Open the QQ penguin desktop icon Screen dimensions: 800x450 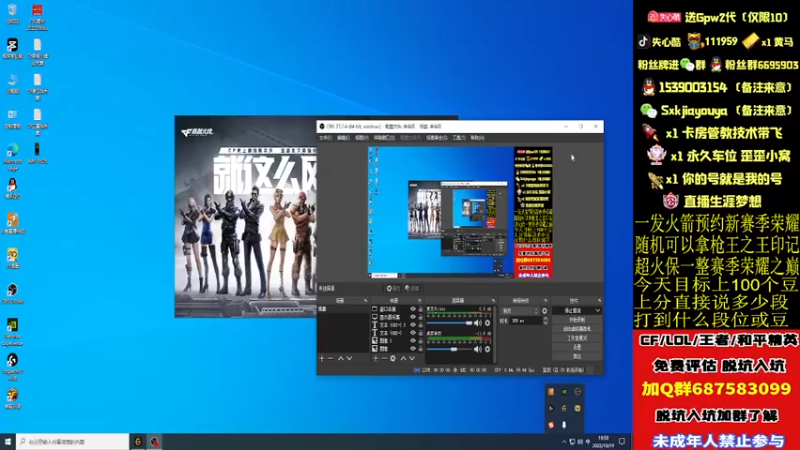tap(12, 188)
